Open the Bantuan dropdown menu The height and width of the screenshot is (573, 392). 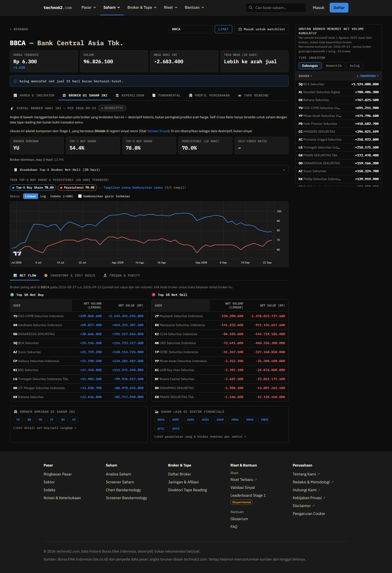(194, 8)
